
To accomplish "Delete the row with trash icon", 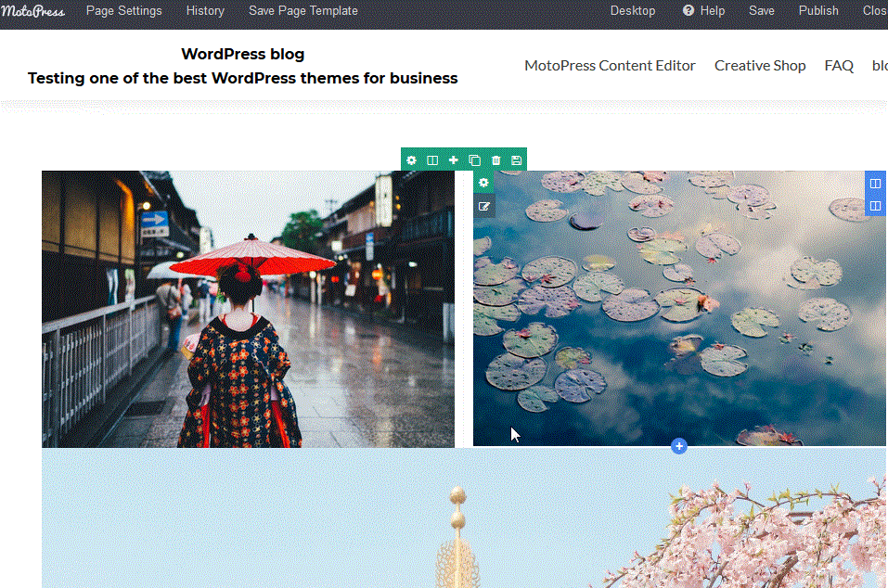I will pos(495,160).
